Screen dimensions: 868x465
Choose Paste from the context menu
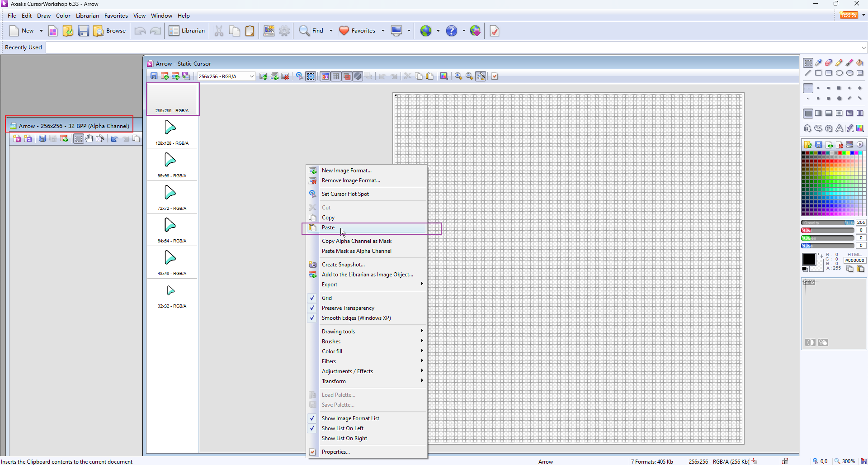click(328, 228)
